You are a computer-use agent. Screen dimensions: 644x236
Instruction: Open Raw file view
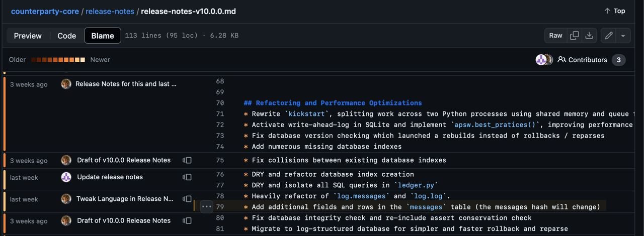coord(555,36)
